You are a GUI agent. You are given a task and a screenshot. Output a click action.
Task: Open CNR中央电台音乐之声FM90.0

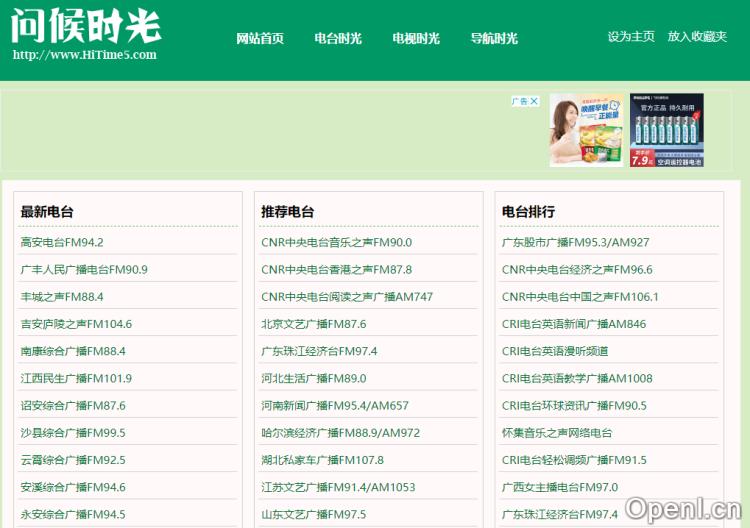336,242
